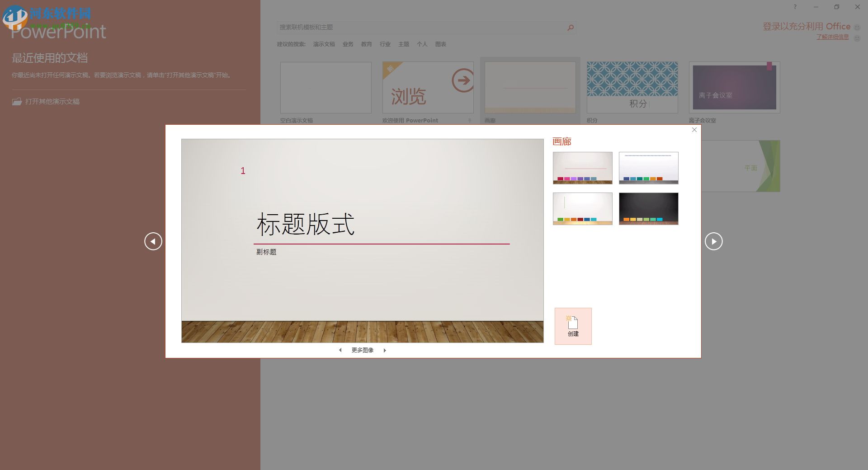Click the online templates search box
The height and width of the screenshot is (470, 868).
click(x=420, y=27)
